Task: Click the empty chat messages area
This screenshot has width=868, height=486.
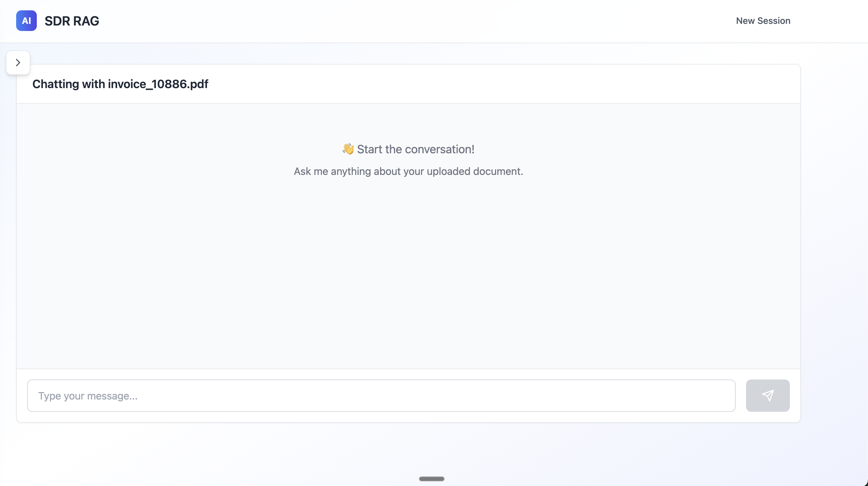Action: [x=408, y=270]
